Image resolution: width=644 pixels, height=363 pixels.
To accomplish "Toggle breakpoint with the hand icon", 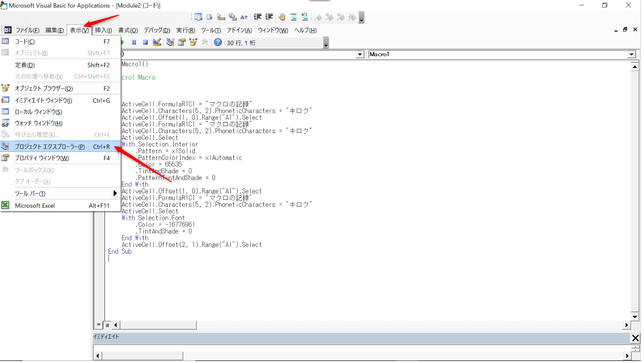I will pos(282,17).
